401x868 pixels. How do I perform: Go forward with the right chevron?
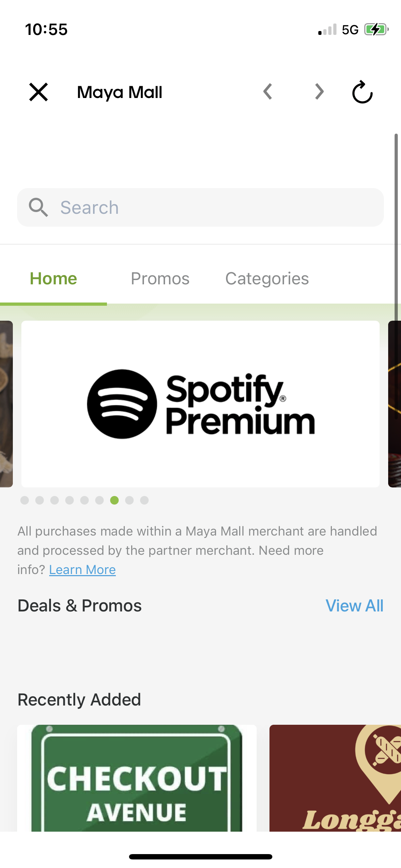tap(319, 92)
